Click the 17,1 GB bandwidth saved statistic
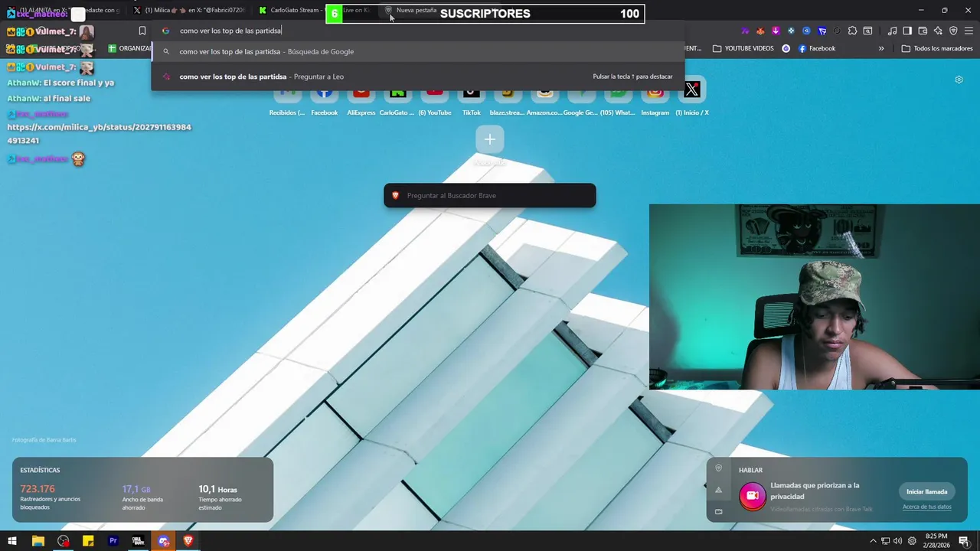Screen dimensions: 980x551 (x=143, y=497)
